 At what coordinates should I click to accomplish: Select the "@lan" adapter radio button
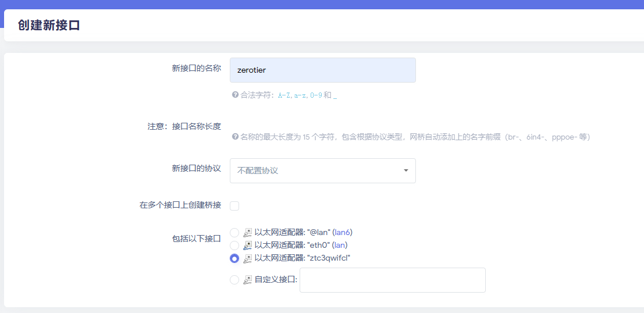pos(234,233)
